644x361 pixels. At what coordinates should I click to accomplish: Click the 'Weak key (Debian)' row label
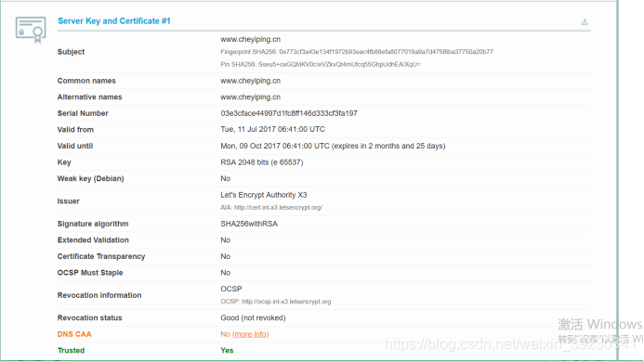[x=91, y=178]
